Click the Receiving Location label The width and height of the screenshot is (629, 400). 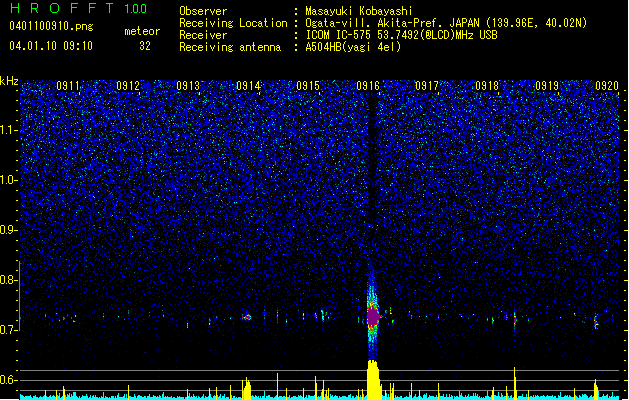[233, 23]
